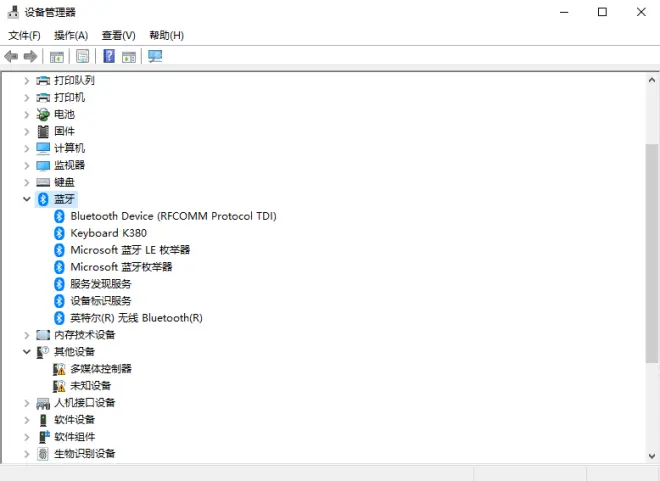Click the warning icon beside 未知设备
660x481 pixels.
tap(59, 386)
